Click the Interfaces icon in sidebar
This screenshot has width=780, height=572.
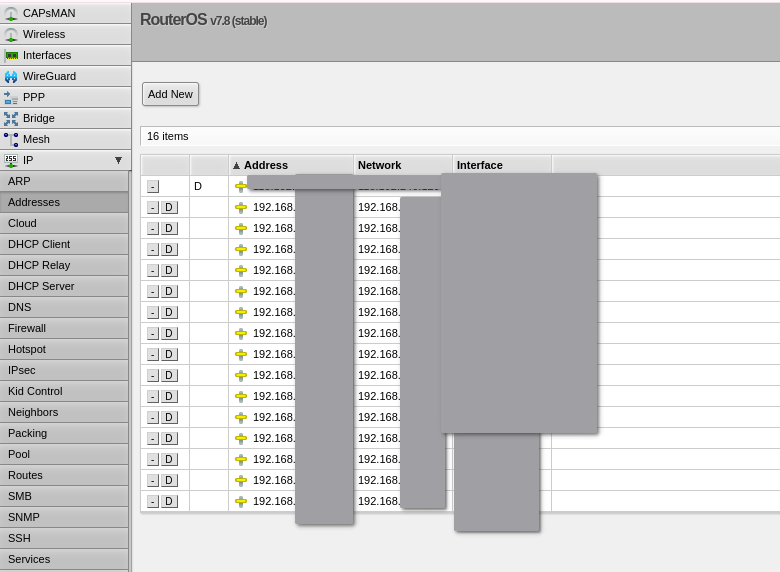11,55
